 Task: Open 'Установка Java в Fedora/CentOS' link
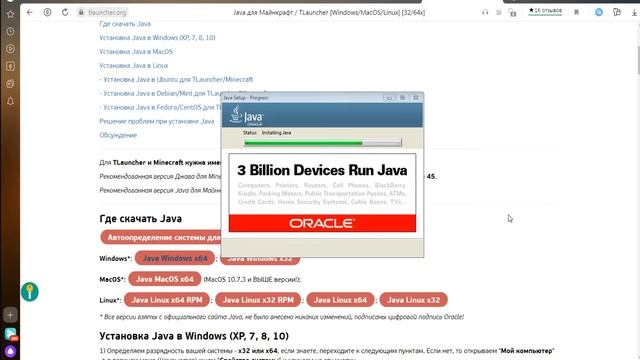pos(160,107)
